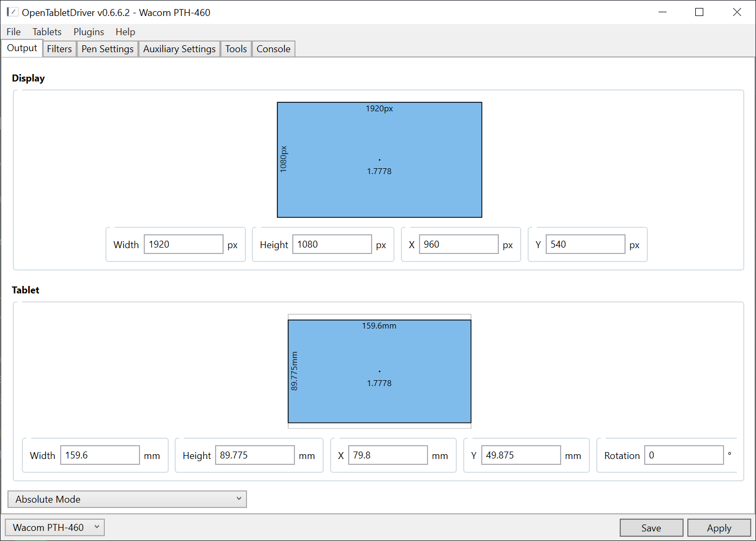Click the OpenTabletDriver app icon in title bar
The image size is (756, 541).
(x=12, y=12)
